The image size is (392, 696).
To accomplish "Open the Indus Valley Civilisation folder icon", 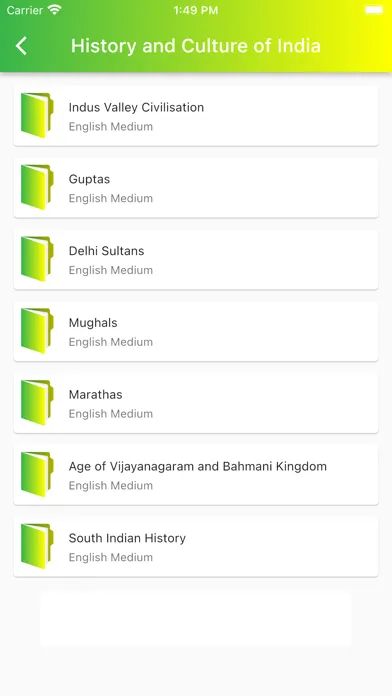I will [x=37, y=115].
